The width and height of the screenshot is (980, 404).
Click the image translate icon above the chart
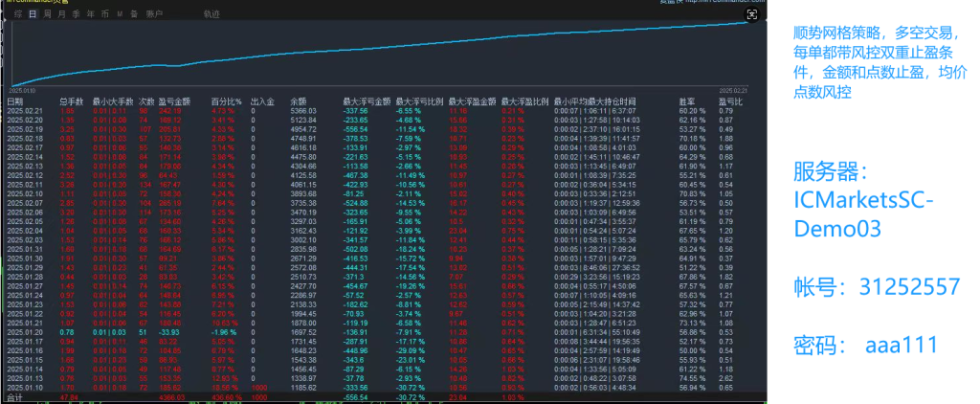click(752, 14)
